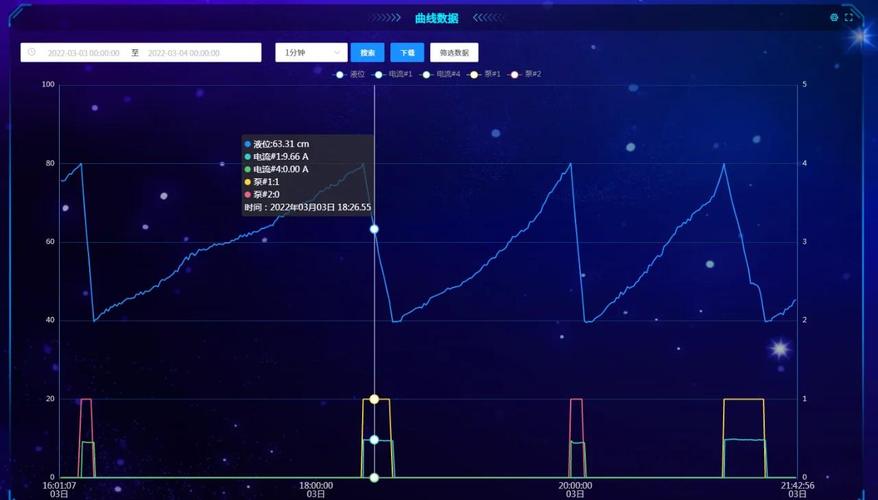Click the 电流#1 data point on cursor line
The width and height of the screenshot is (878, 500).
pos(374,440)
